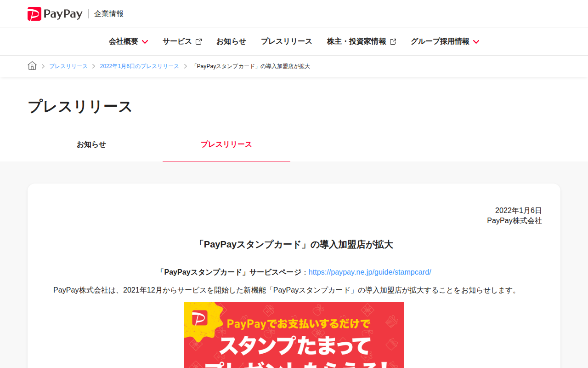Open the 2022年1月6日のプレスリリース breadcrumb link

[140, 66]
